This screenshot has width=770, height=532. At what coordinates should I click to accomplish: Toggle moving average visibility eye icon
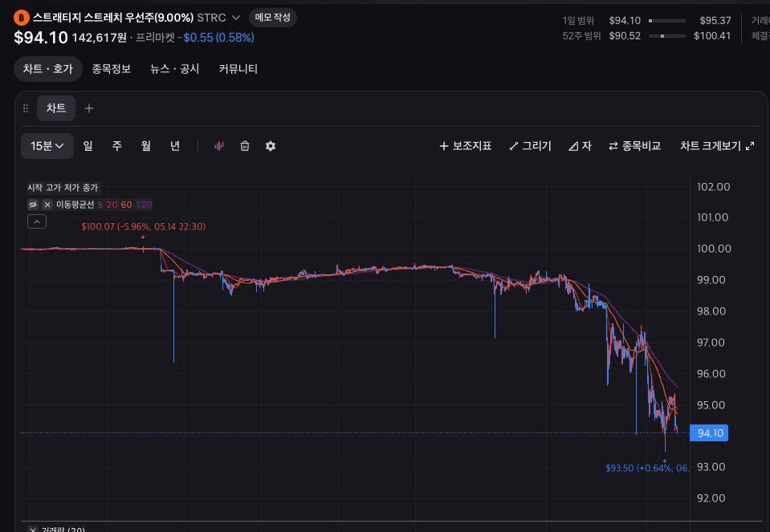click(33, 205)
